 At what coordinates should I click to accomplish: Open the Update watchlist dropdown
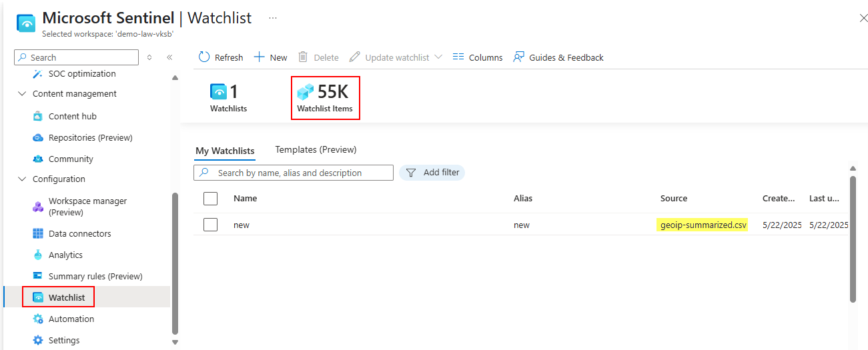coord(396,57)
